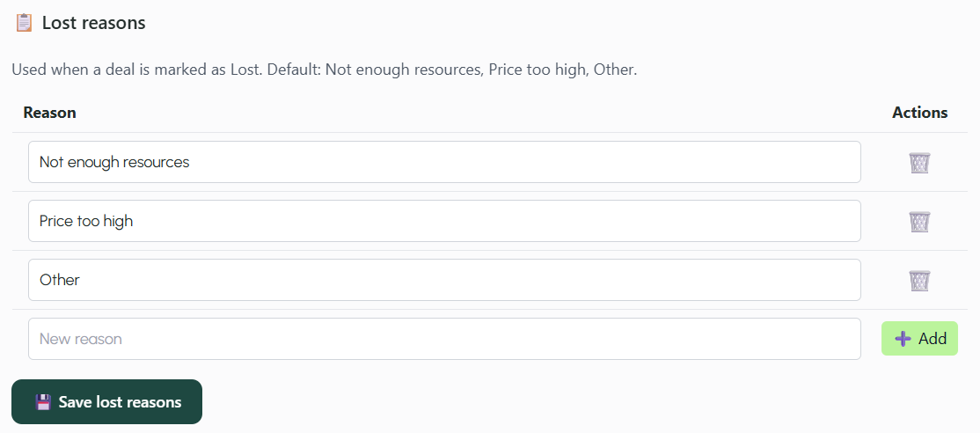
Task: Click the "Save lost reasons" button text
Action: pyautogui.click(x=120, y=402)
